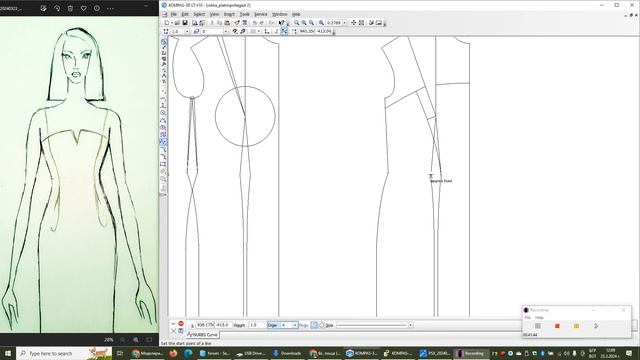Click the NURBS Curve tab
640x360 pixels.
(202, 335)
